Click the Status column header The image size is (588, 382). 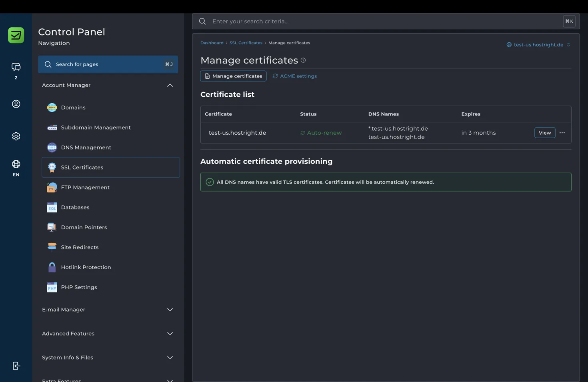308,114
